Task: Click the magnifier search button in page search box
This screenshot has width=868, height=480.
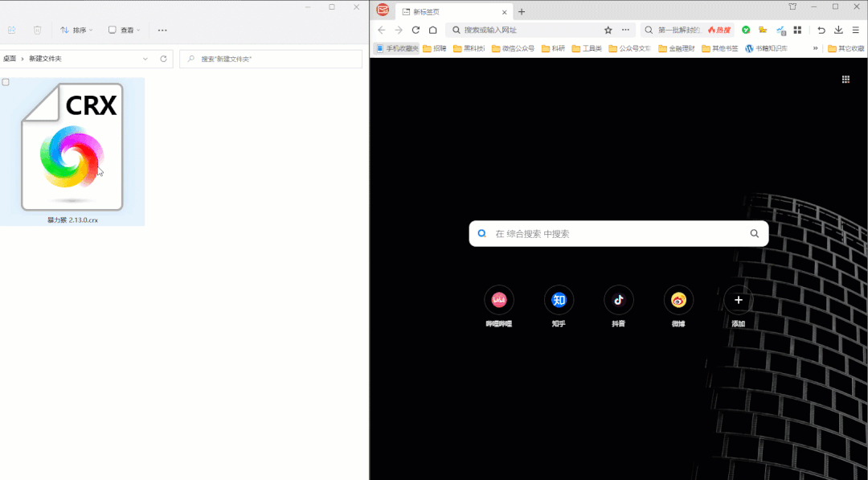Action: 755,234
